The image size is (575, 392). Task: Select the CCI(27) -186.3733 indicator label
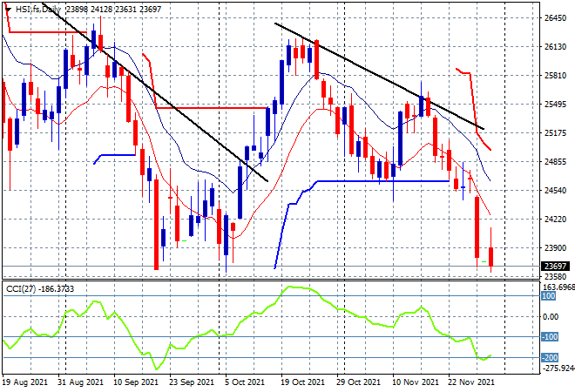[x=40, y=289]
